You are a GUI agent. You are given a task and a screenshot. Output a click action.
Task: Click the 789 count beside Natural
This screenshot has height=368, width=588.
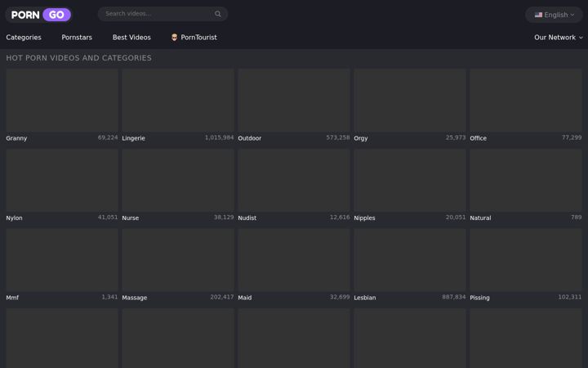[577, 217]
